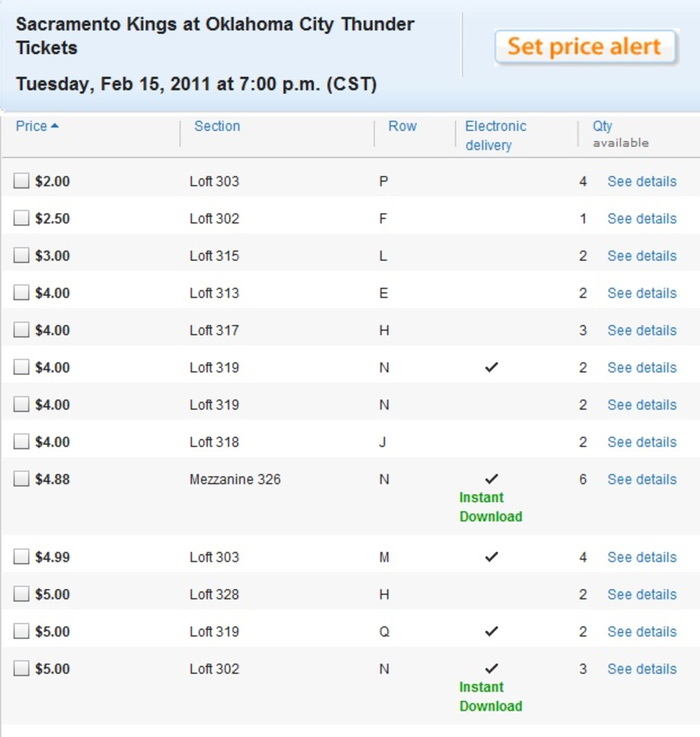Select the $5.00 Loft 302 row N checkbox

pyautogui.click(x=21, y=668)
